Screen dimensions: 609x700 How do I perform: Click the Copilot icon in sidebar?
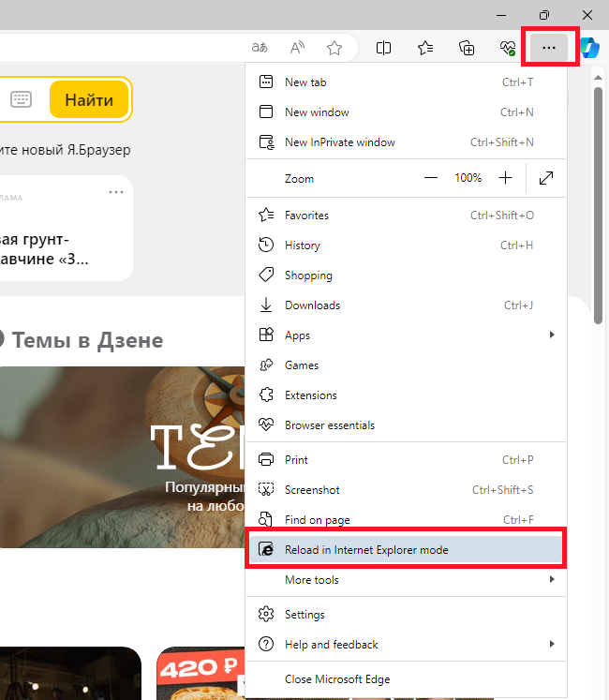click(590, 48)
